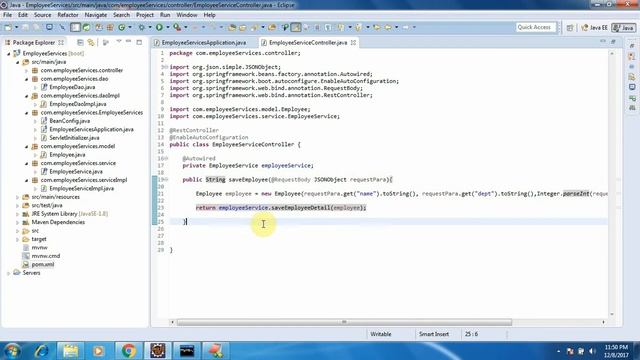640x360 pixels.
Task: Maximize the Package Explorer panel
Action: [139, 42]
